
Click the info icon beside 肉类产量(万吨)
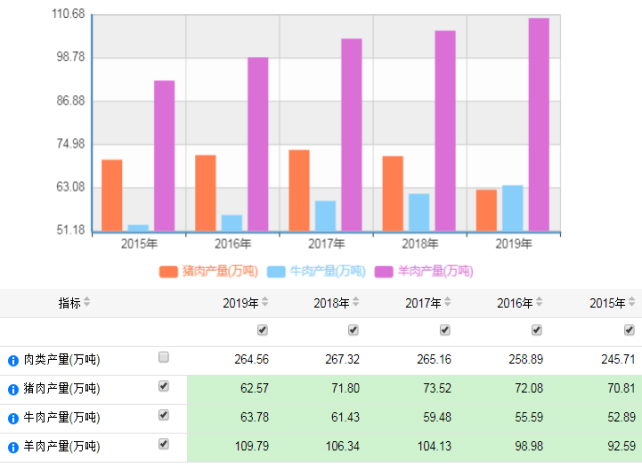[14, 360]
